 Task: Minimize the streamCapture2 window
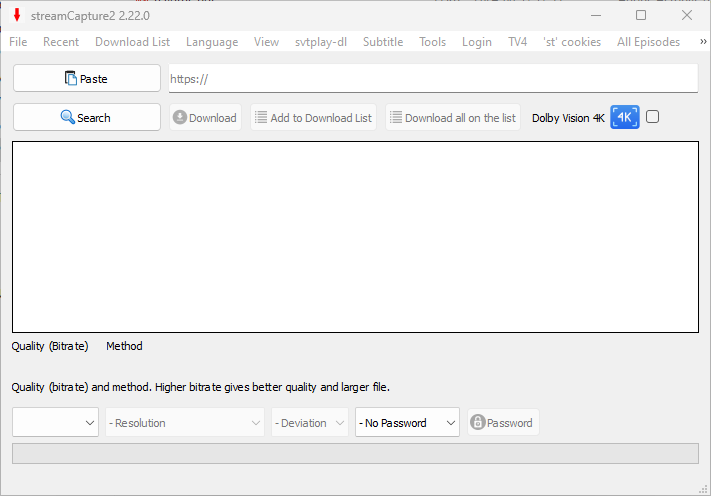point(596,15)
